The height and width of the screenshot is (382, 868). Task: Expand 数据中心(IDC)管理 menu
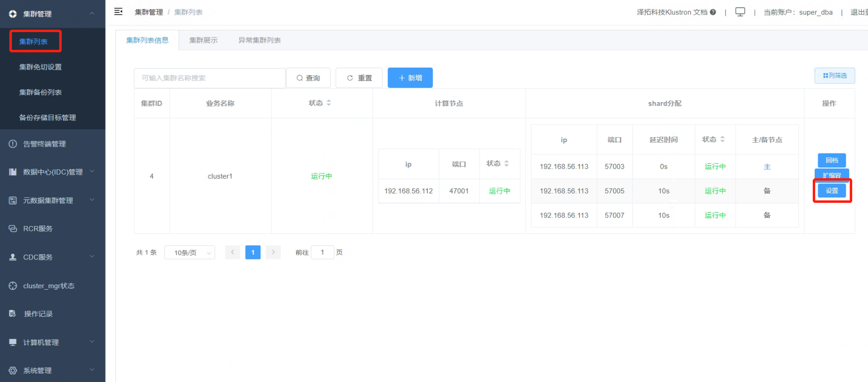[53, 172]
